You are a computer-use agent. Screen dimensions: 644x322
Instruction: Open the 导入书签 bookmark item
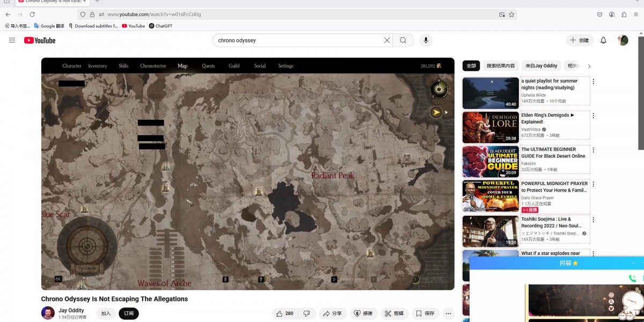point(17,26)
